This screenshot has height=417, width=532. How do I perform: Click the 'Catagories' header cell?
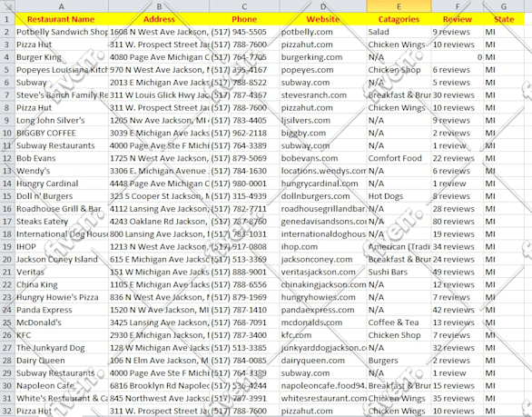pos(399,19)
